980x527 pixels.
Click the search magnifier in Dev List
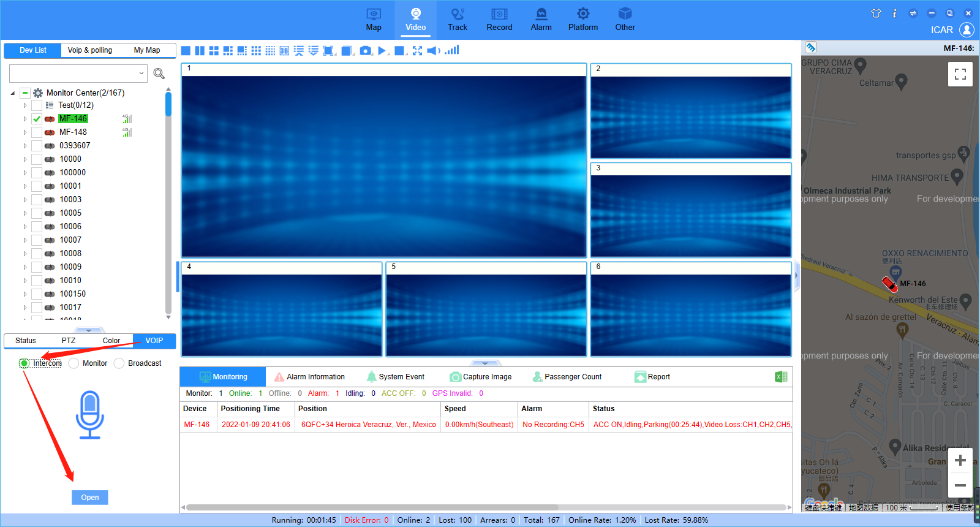[x=159, y=74]
